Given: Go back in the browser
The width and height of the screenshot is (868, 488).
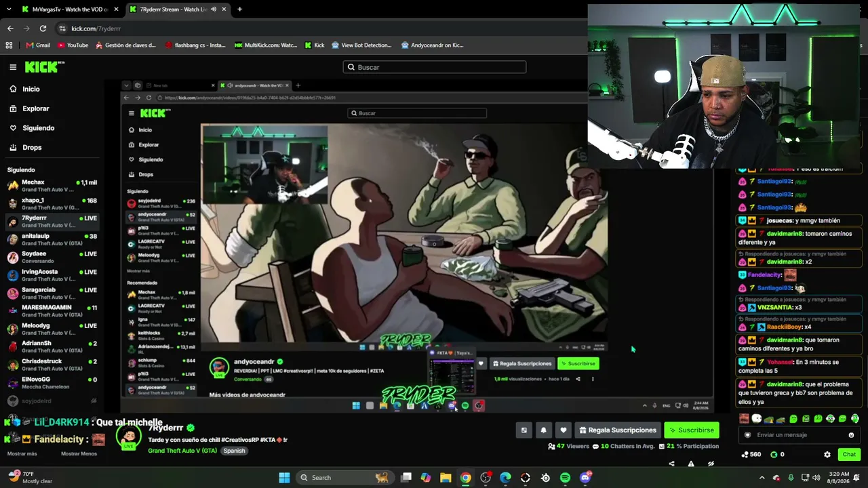Looking at the screenshot, I should click(x=10, y=28).
